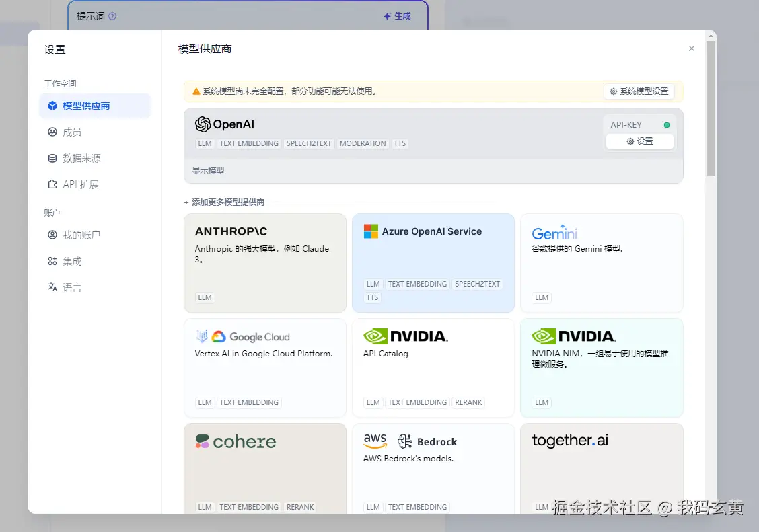Select the together.ai provider card
Viewport: 759px width, 532px height.
(602, 469)
